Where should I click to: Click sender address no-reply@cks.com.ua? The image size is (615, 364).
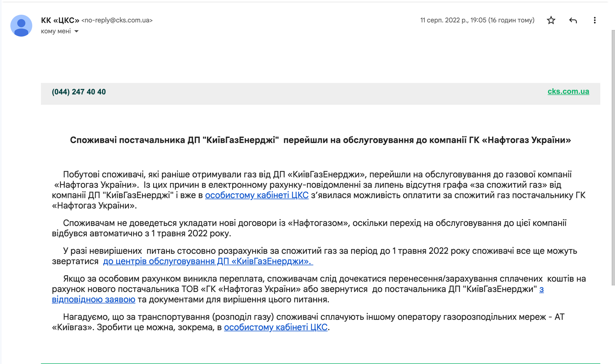[x=117, y=20]
